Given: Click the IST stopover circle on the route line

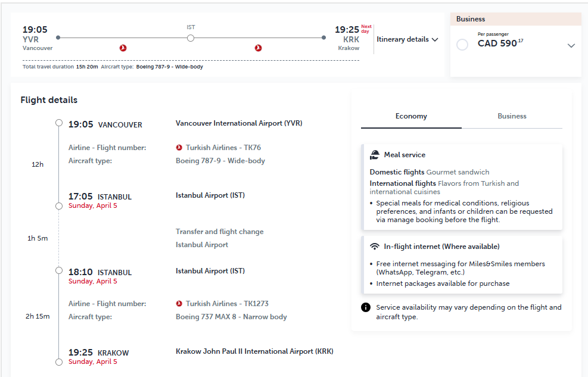Looking at the screenshot, I should [x=191, y=38].
